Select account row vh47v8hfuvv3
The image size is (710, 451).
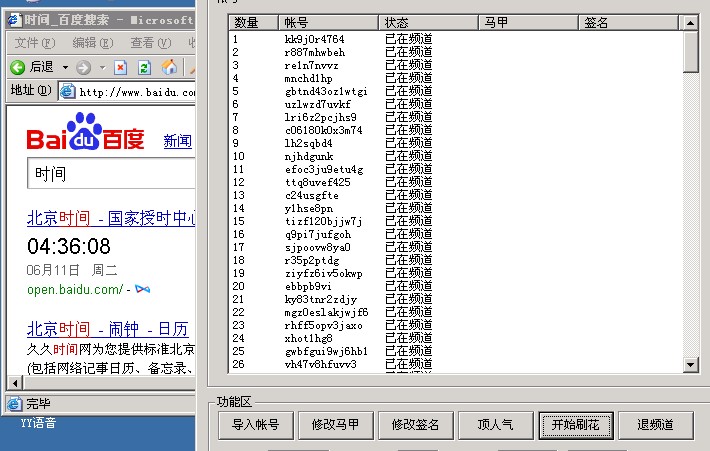click(455, 365)
